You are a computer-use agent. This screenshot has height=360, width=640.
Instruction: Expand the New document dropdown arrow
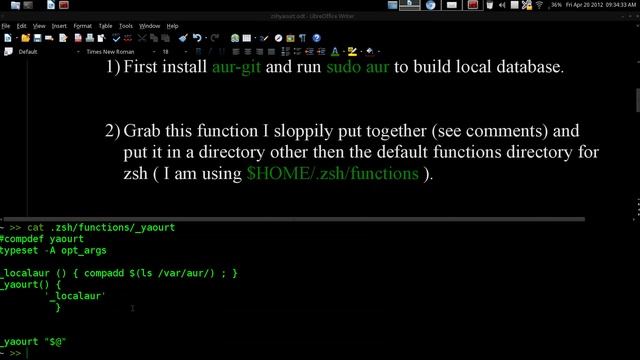click(17, 38)
